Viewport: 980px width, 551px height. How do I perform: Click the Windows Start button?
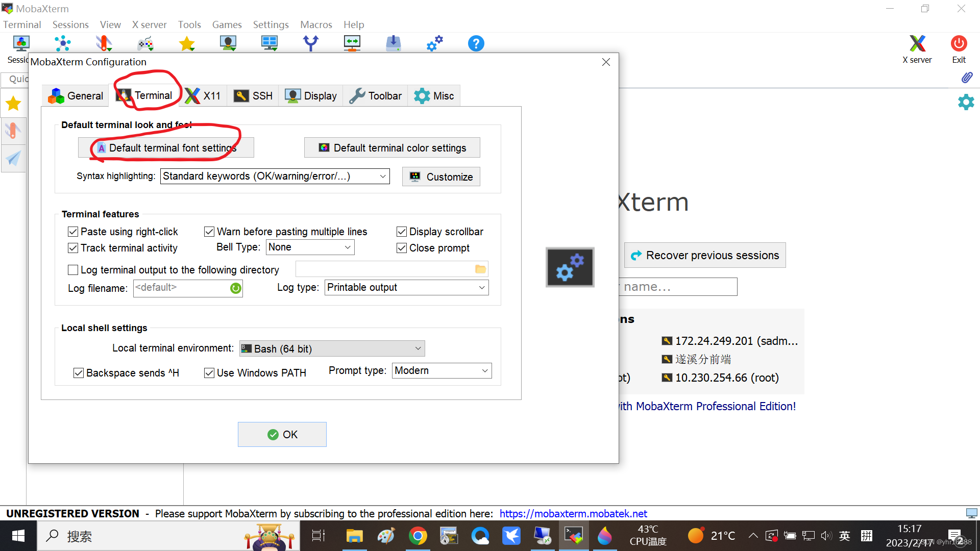pyautogui.click(x=18, y=536)
